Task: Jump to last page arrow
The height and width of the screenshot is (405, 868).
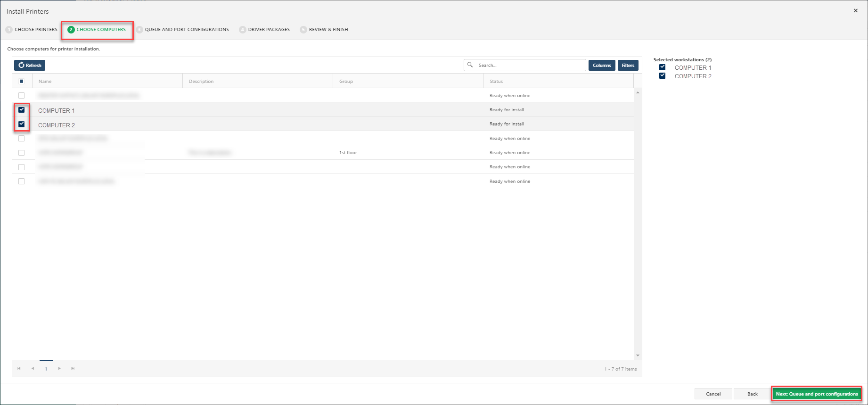Action: (73, 369)
